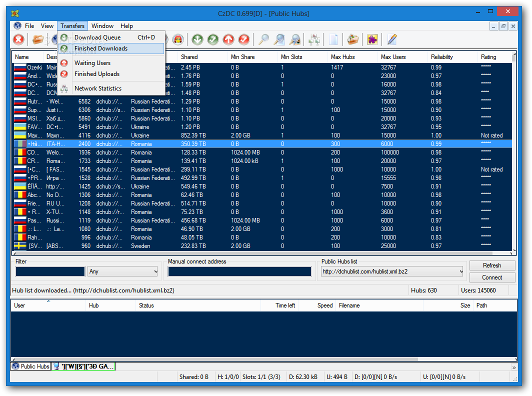This screenshot has height=396, width=532.
Task: Sort hubs by the Shared column header
Action: [202, 57]
